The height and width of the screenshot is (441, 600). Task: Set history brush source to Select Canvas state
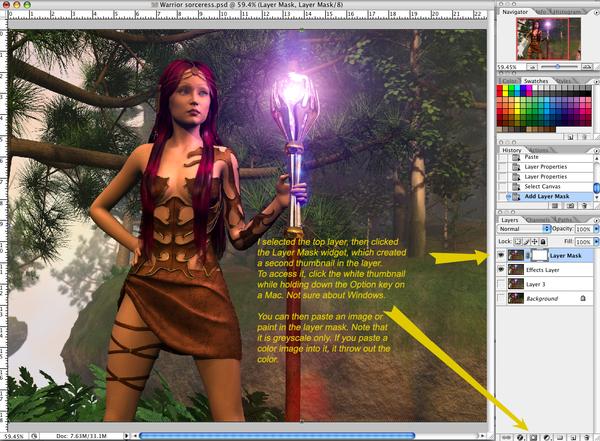coord(502,186)
